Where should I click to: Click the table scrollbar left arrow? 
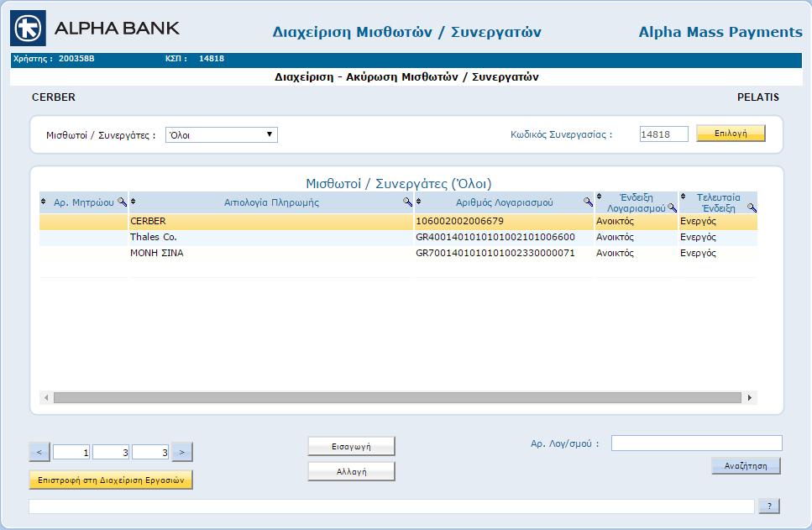pyautogui.click(x=46, y=397)
